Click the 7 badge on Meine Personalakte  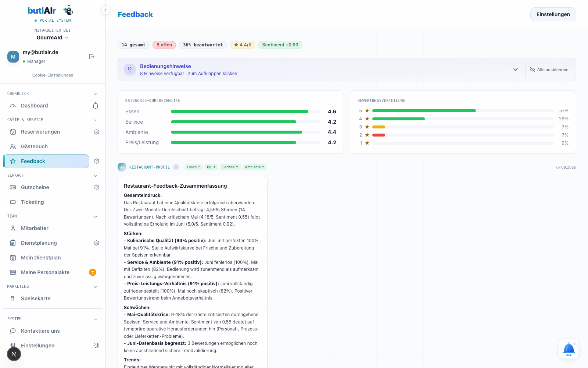coord(93,272)
